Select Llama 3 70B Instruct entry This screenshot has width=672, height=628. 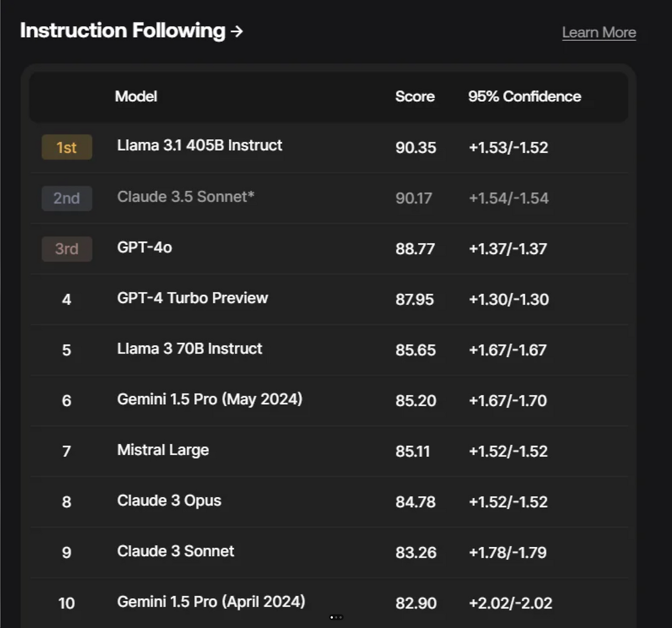click(x=190, y=349)
